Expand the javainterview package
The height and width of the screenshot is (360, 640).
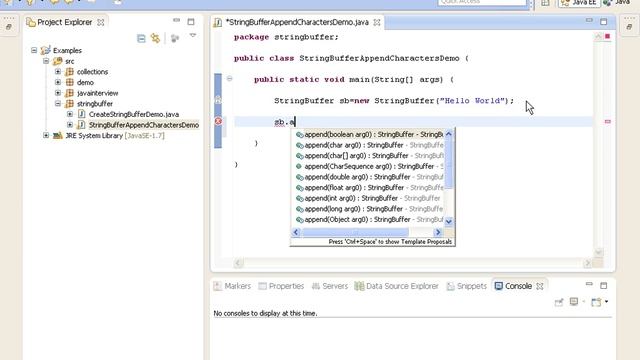click(58, 93)
